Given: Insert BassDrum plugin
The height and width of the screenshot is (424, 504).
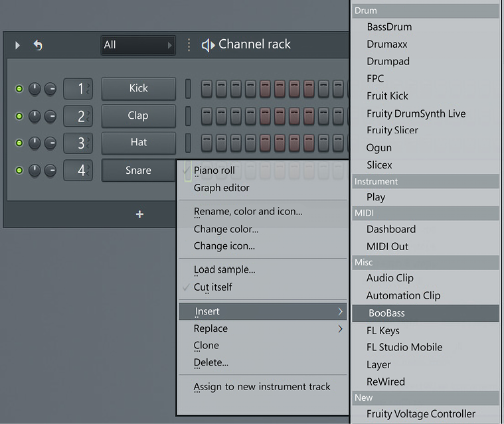Looking at the screenshot, I should tap(426, 27).
